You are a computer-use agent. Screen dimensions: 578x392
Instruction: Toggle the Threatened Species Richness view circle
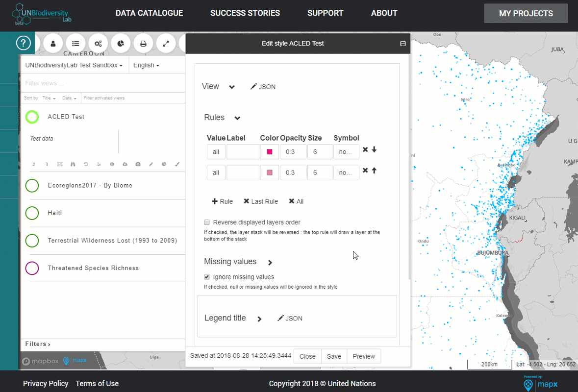32,268
